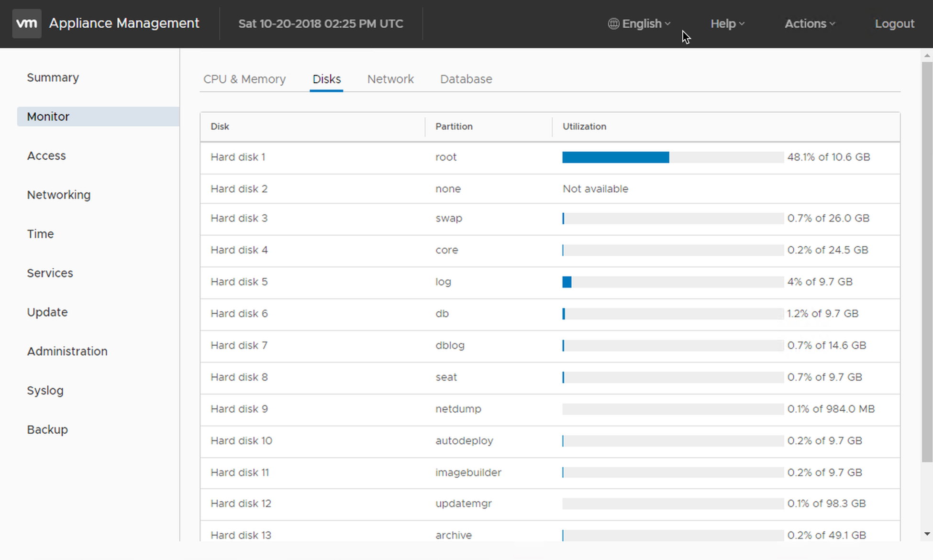Select the Disks tab
The height and width of the screenshot is (560, 933).
[326, 79]
